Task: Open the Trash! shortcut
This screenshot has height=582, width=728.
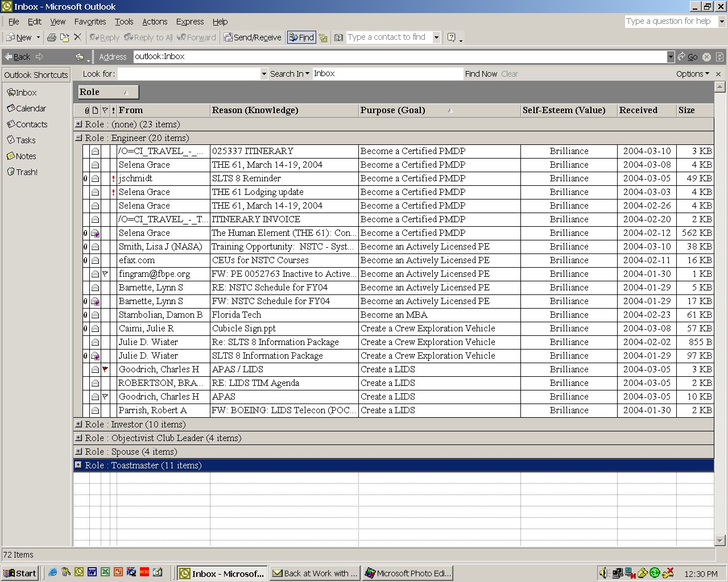Action: (22, 172)
